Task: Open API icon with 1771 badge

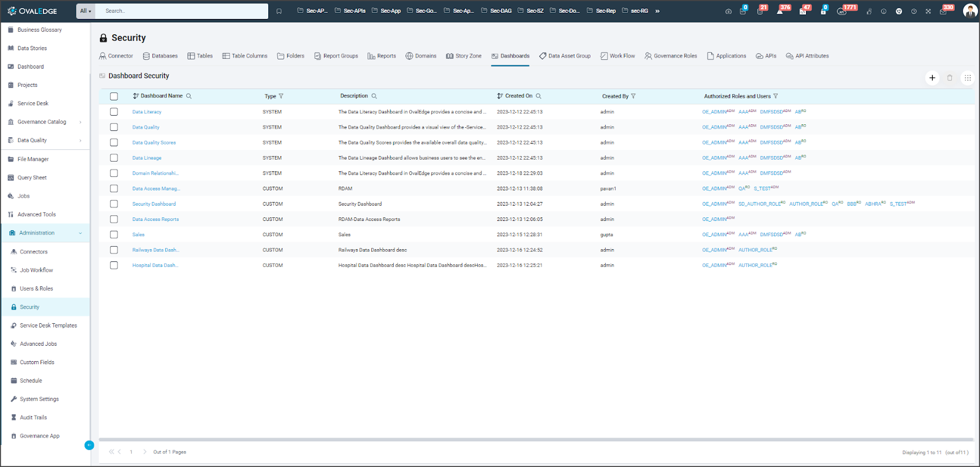Action: click(x=842, y=11)
